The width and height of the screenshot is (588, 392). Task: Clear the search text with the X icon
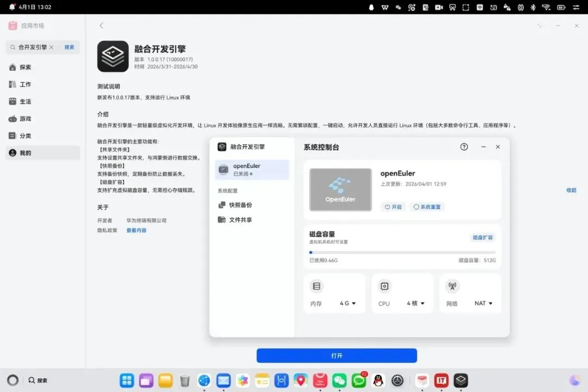[51, 47]
